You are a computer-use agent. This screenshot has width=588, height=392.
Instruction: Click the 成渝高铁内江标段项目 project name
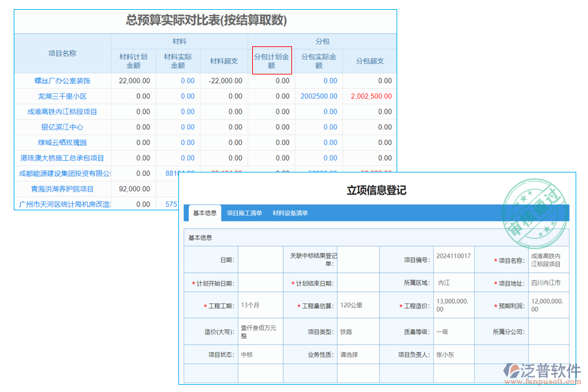[x=59, y=111]
